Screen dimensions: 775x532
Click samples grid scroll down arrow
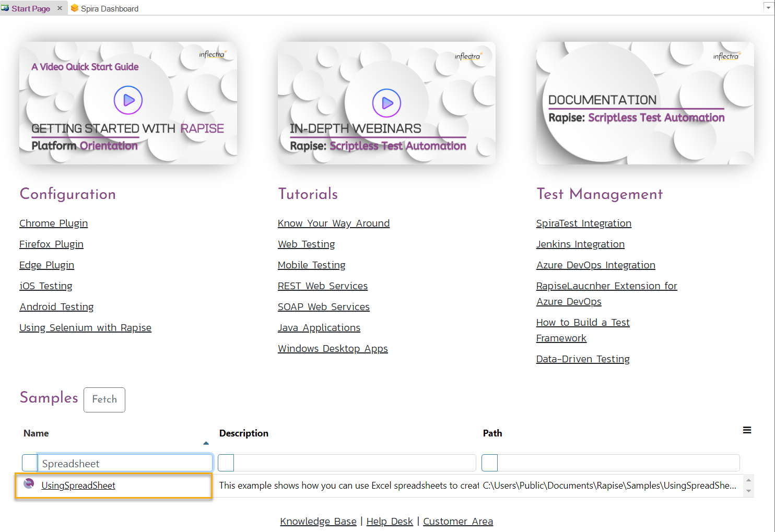pyautogui.click(x=748, y=491)
